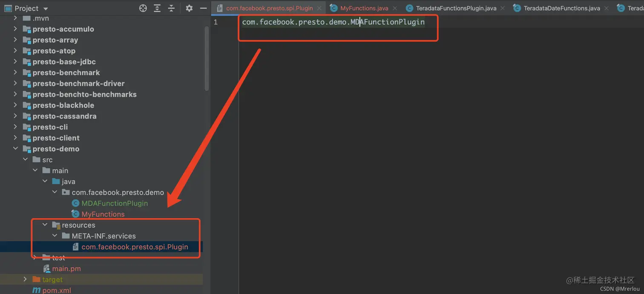Open the Project view dropdown
This screenshot has width=644, height=294.
coord(46,9)
